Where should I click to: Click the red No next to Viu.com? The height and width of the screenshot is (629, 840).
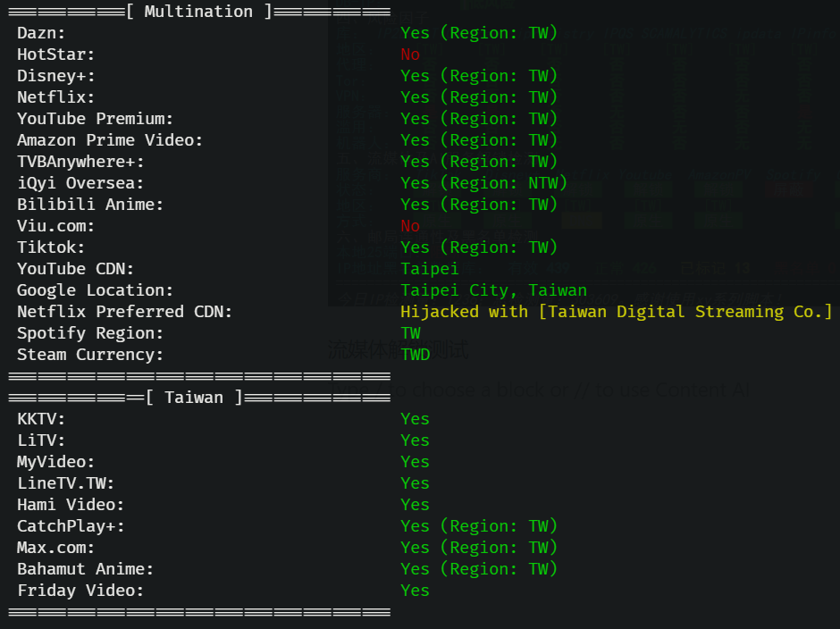[410, 226]
